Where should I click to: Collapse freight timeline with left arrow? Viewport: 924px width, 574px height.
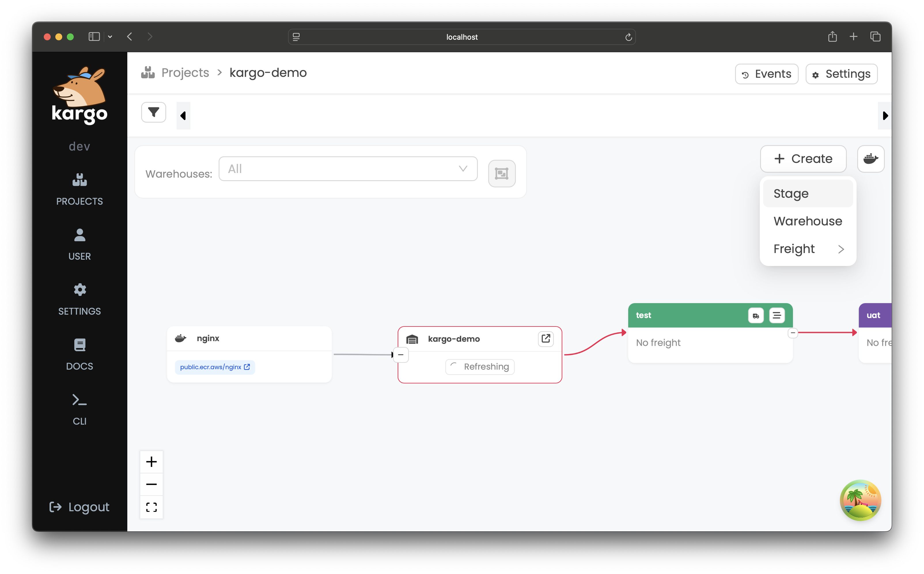point(183,115)
